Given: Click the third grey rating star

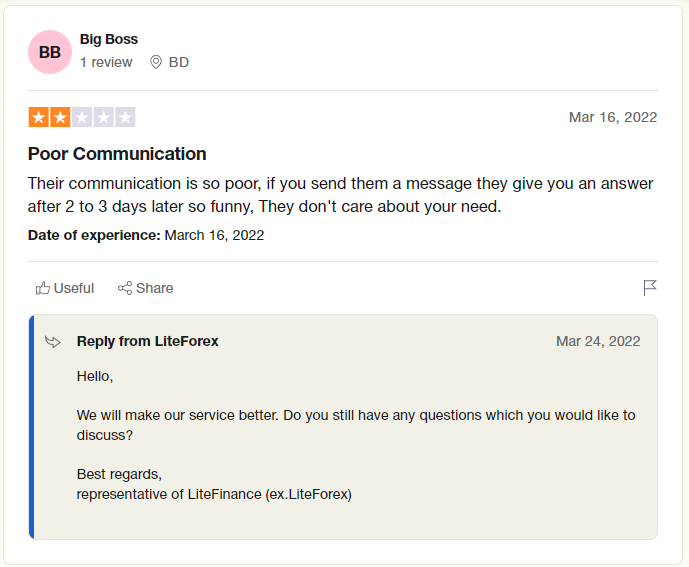Looking at the screenshot, I should [x=82, y=117].
